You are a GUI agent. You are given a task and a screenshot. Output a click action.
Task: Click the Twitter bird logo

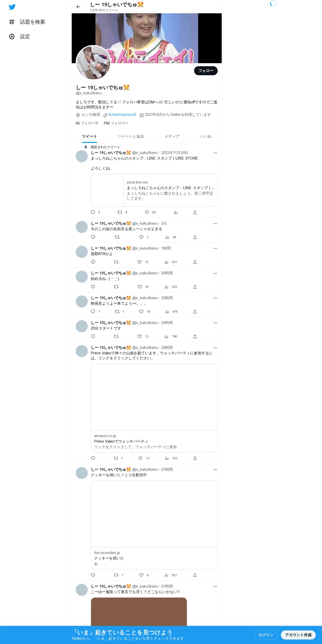pos(12,7)
